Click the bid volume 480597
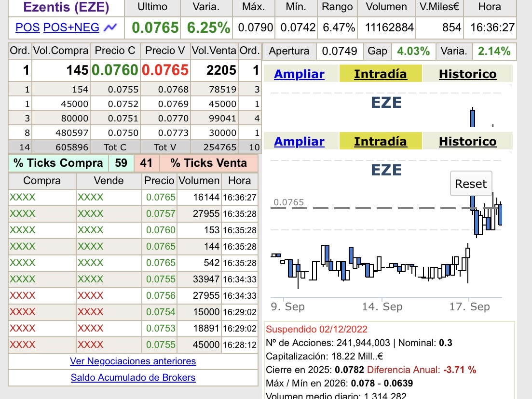The image size is (532, 399). point(72,133)
